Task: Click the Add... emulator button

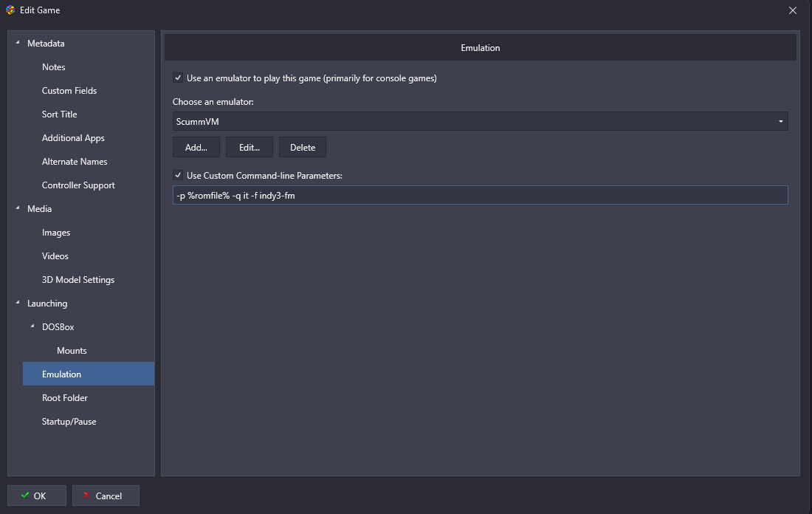Action: point(196,147)
